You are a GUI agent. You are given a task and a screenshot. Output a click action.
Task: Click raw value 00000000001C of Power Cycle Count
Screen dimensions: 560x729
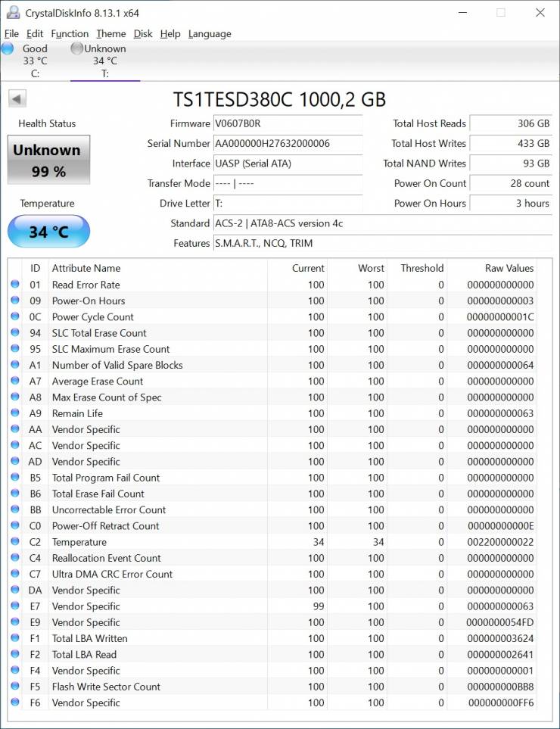tap(499, 316)
